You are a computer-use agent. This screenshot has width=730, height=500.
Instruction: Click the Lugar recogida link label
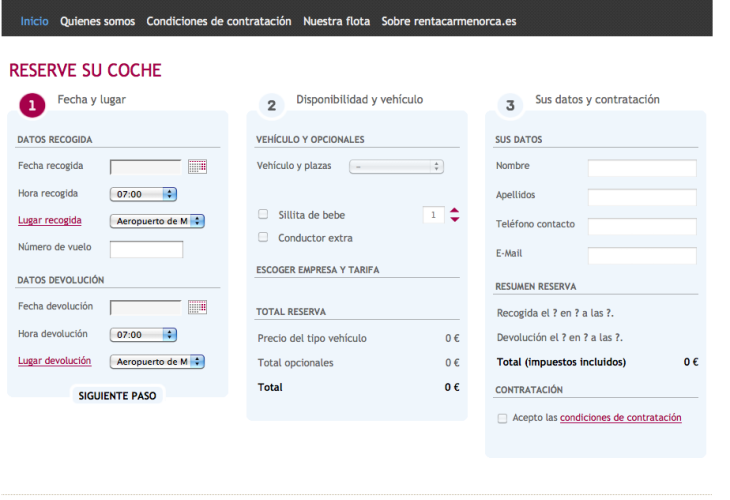(49, 220)
